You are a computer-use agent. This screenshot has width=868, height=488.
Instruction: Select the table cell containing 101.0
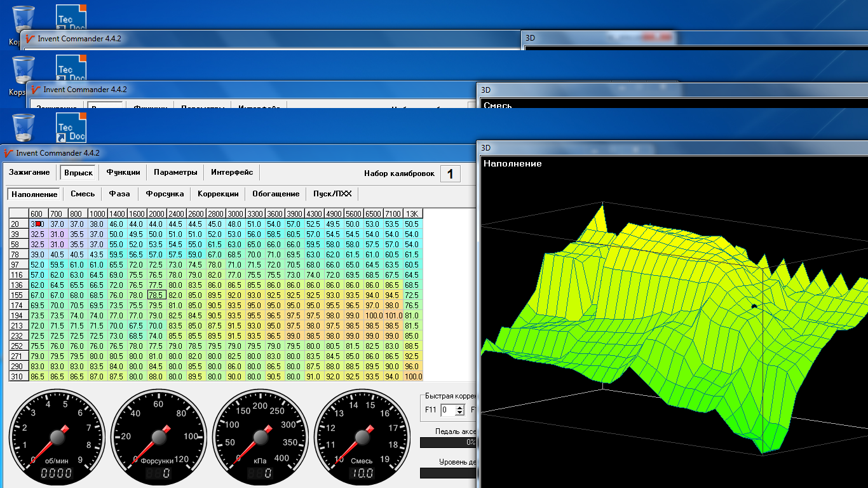click(393, 316)
